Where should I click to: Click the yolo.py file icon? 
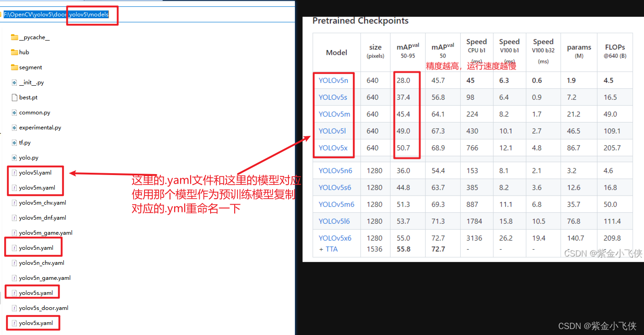(x=14, y=158)
